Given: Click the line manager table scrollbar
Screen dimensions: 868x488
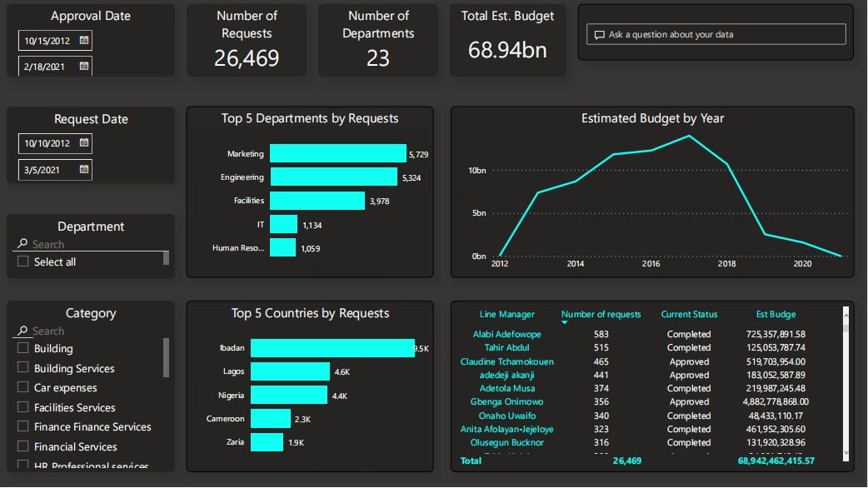Looking at the screenshot, I should coord(846,321).
